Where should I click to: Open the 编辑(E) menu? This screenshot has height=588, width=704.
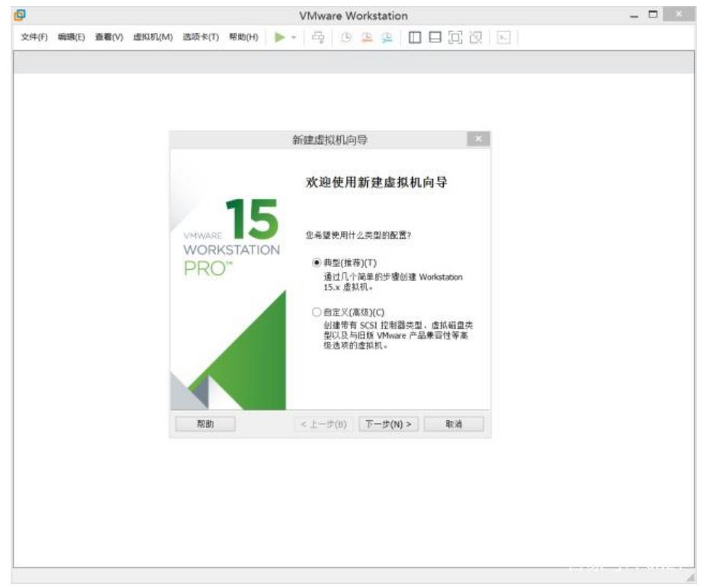[x=71, y=37]
